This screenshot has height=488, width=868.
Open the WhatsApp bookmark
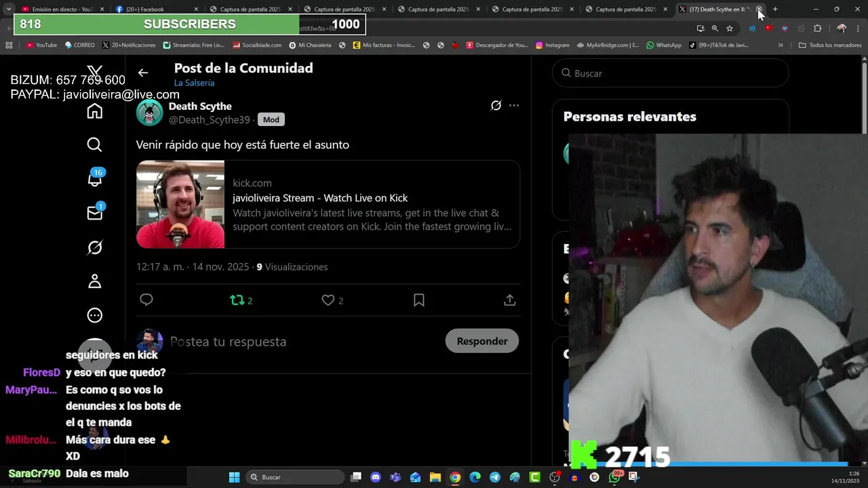664,45
